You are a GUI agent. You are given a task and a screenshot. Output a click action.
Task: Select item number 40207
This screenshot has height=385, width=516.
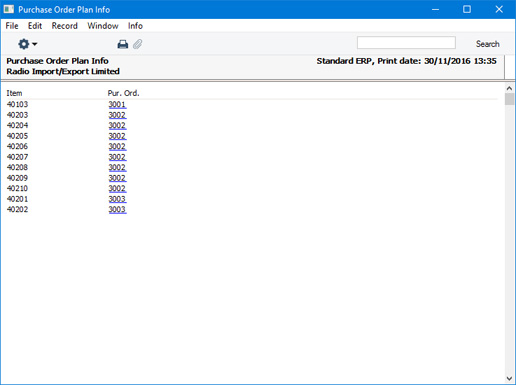coord(17,157)
